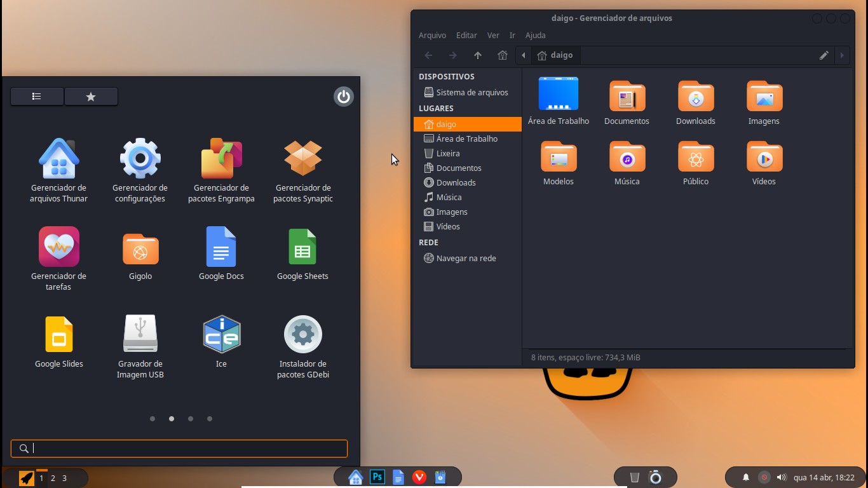
Task: Switch to workspace 2 in the panel
Action: (53, 478)
